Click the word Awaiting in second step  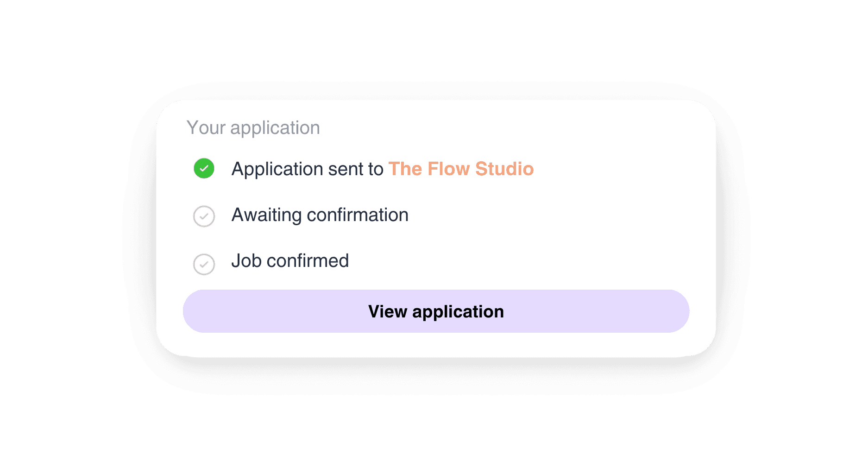267,215
